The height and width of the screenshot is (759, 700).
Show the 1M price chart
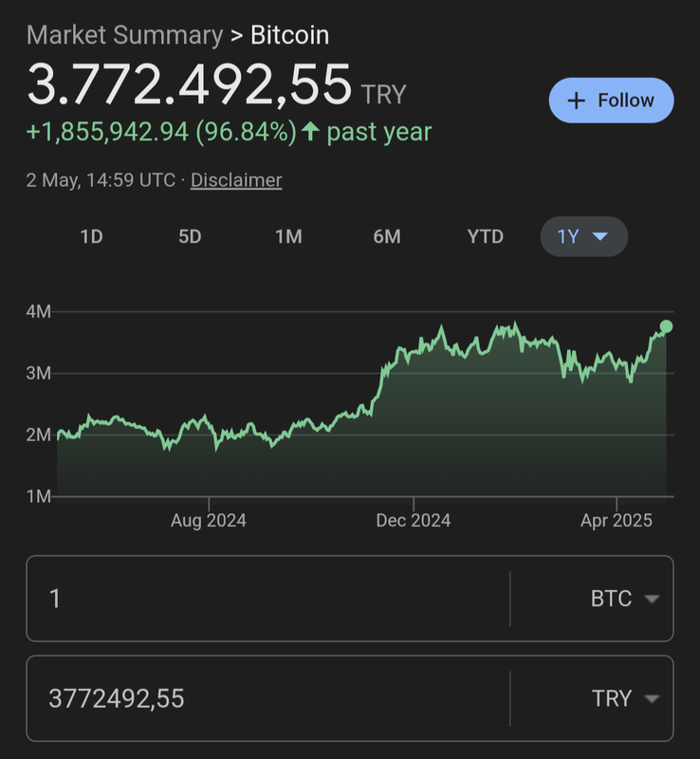pos(288,236)
